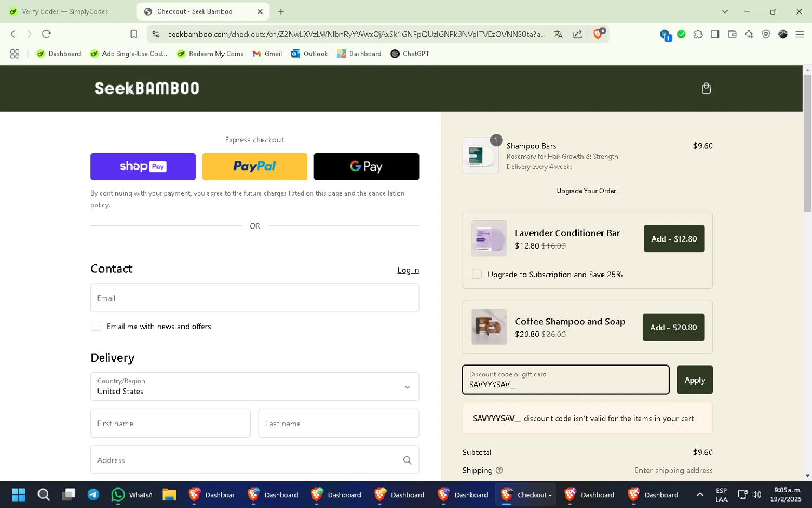Apply the discount code
The width and height of the screenshot is (812, 508).
(x=695, y=380)
